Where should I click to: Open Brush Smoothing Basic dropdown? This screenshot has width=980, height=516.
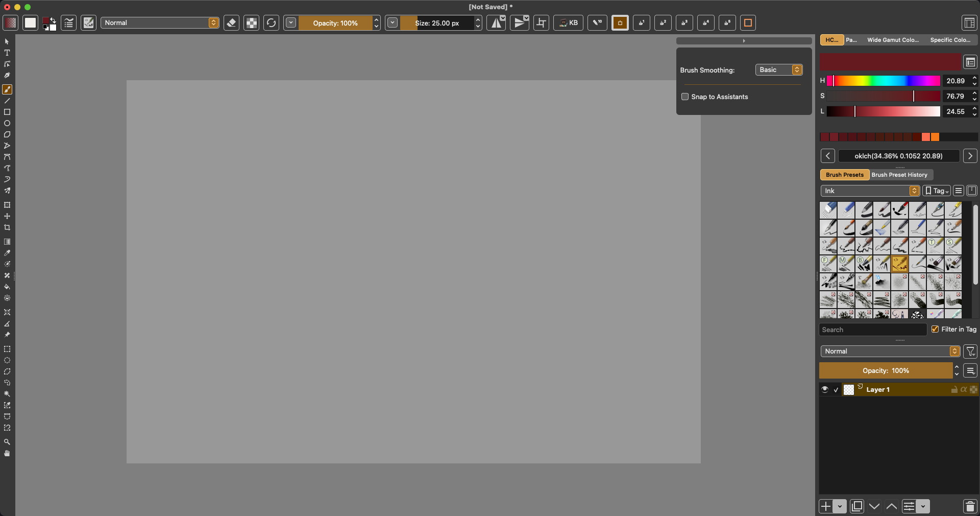point(779,70)
